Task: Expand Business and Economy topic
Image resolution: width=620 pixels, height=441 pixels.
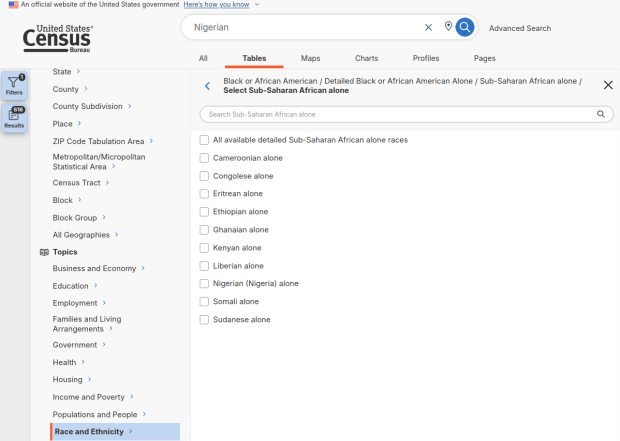Action: pos(98,269)
